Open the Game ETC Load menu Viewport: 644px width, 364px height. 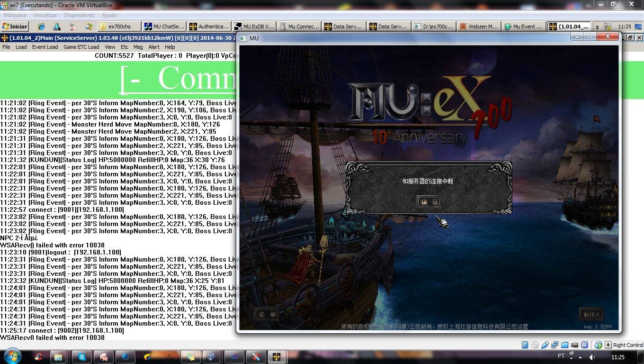coord(81,47)
